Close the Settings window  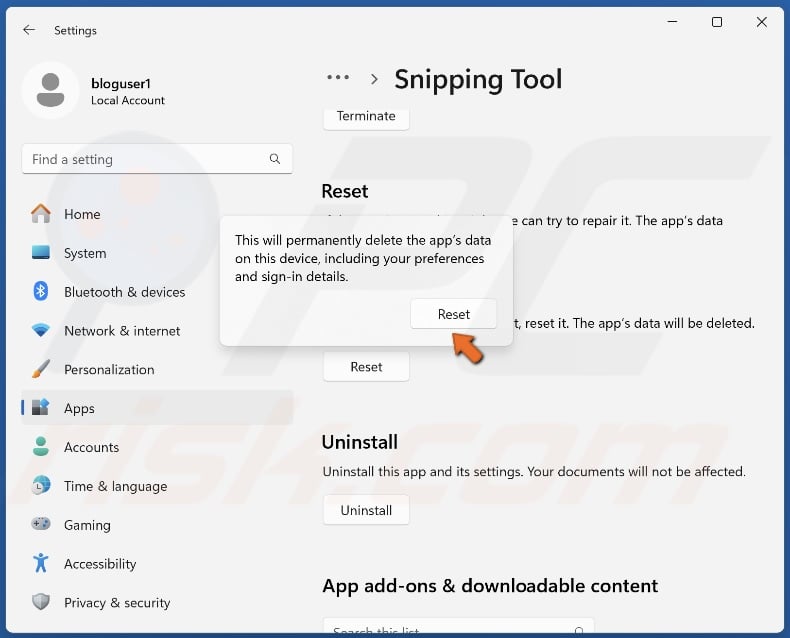[761, 22]
